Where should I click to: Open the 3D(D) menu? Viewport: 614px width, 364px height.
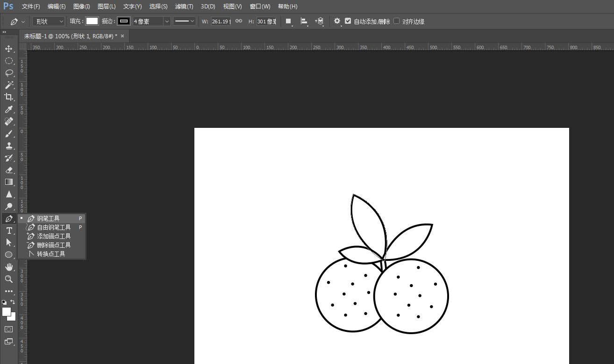208,7
